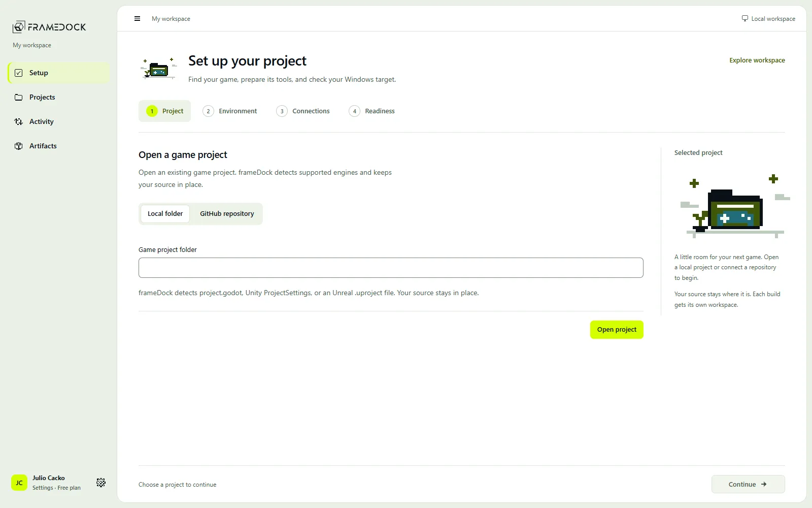
Task: Click My workspace under frameDock logo
Action: [32, 45]
